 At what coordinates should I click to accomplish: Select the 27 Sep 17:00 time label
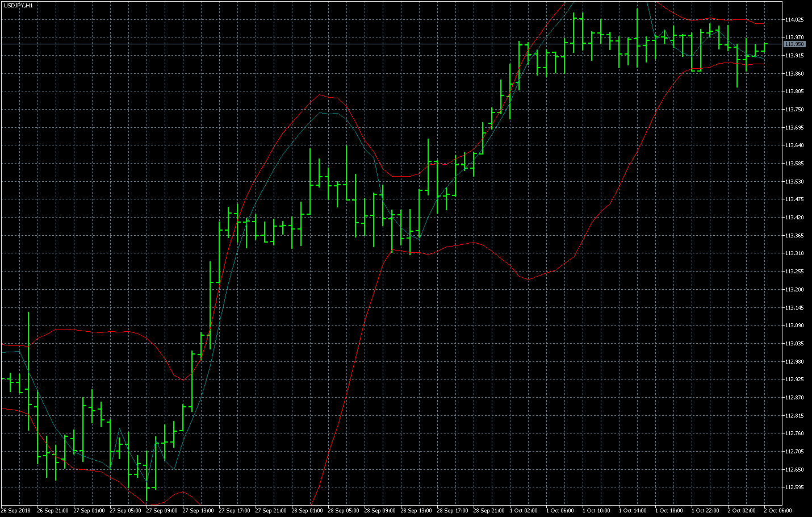point(234,511)
